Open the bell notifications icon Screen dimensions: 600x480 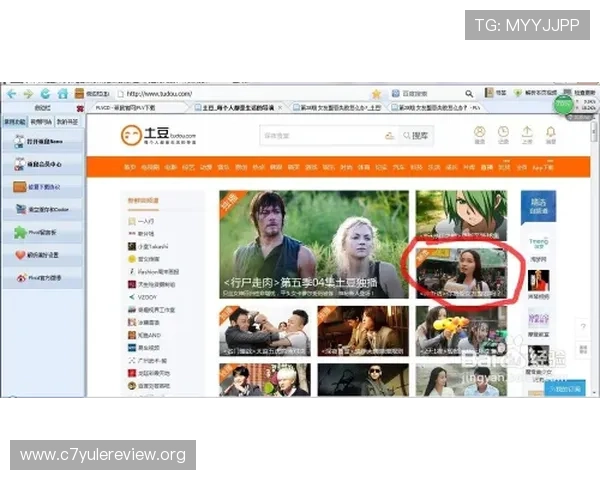point(551,135)
